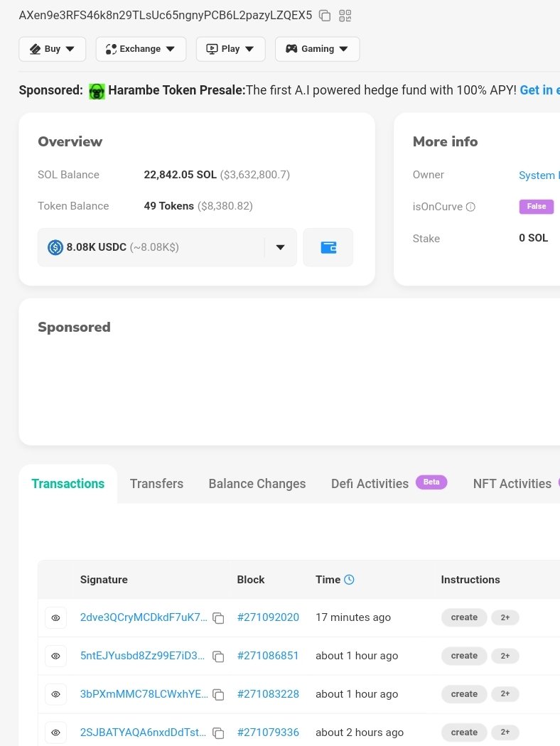Open block #271083228

(x=268, y=694)
